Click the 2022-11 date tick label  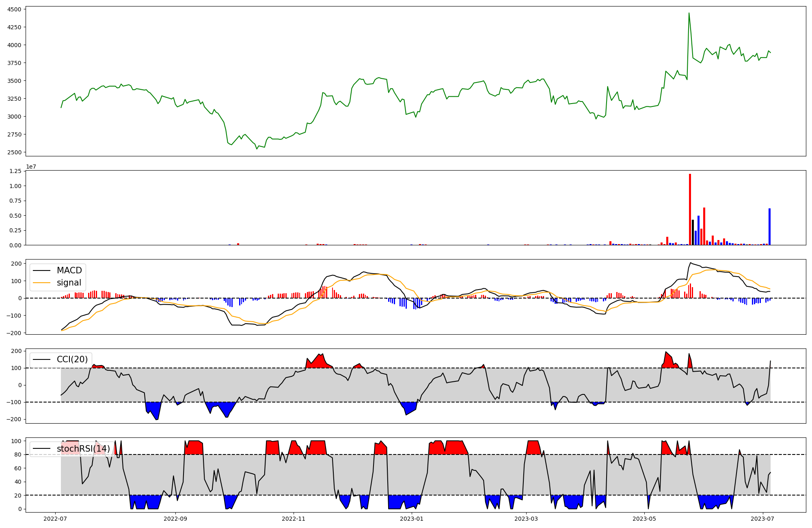tap(294, 519)
